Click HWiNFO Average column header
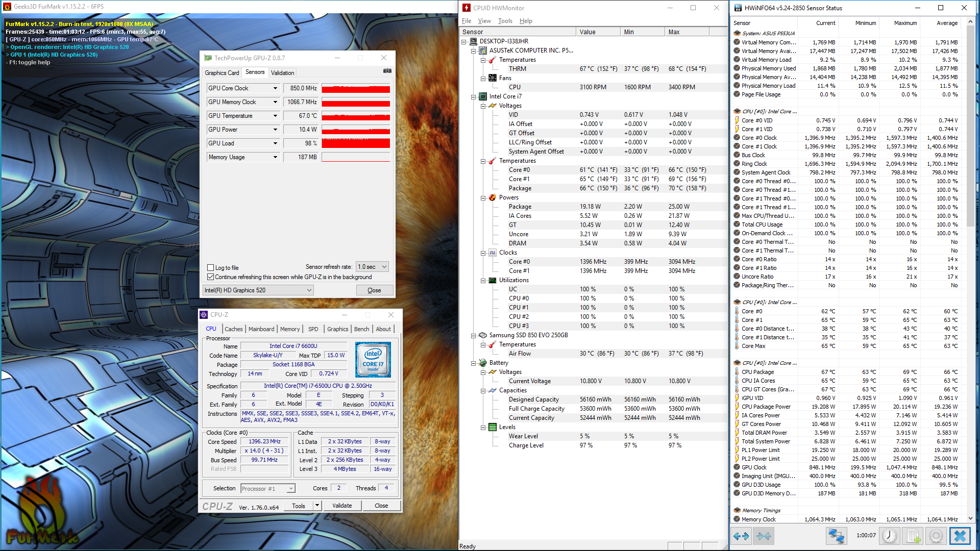This screenshot has width=980, height=551. click(947, 23)
